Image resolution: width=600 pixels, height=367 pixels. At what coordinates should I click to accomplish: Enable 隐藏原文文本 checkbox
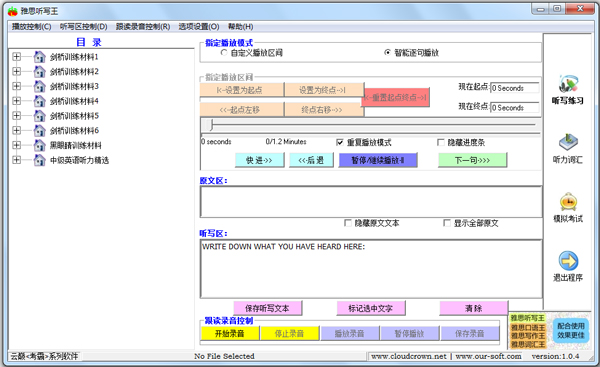pos(348,223)
